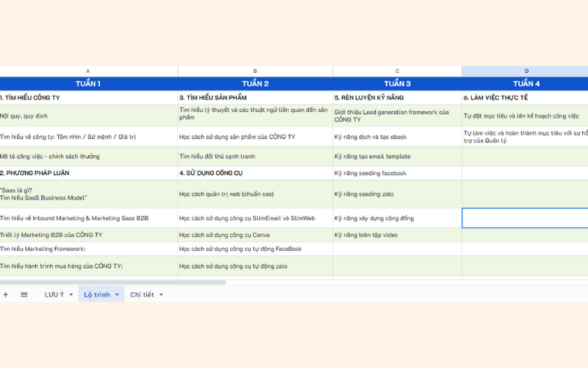Select the Lộ trình sheet tab
This screenshot has height=368, width=588.
point(97,294)
